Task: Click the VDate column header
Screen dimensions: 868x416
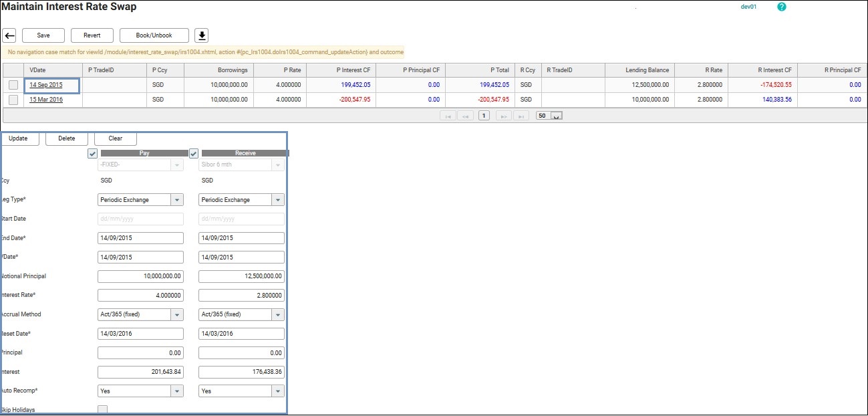Action: [x=37, y=70]
